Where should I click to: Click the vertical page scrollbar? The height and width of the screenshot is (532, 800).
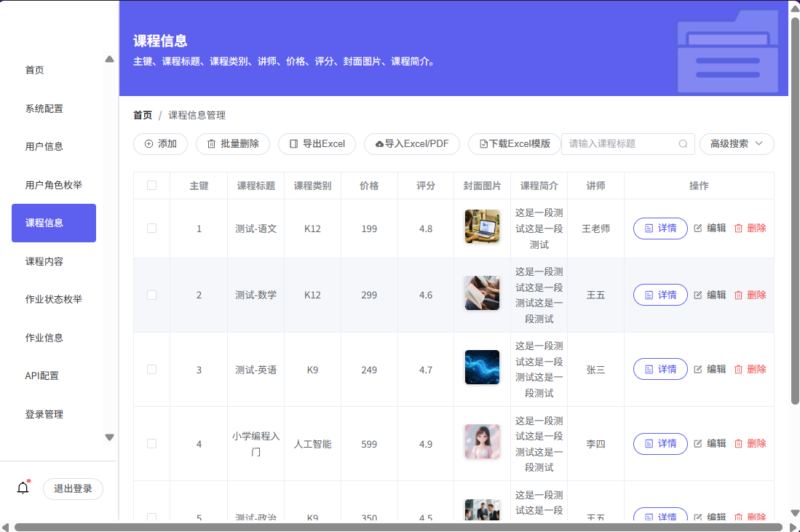click(x=794, y=211)
